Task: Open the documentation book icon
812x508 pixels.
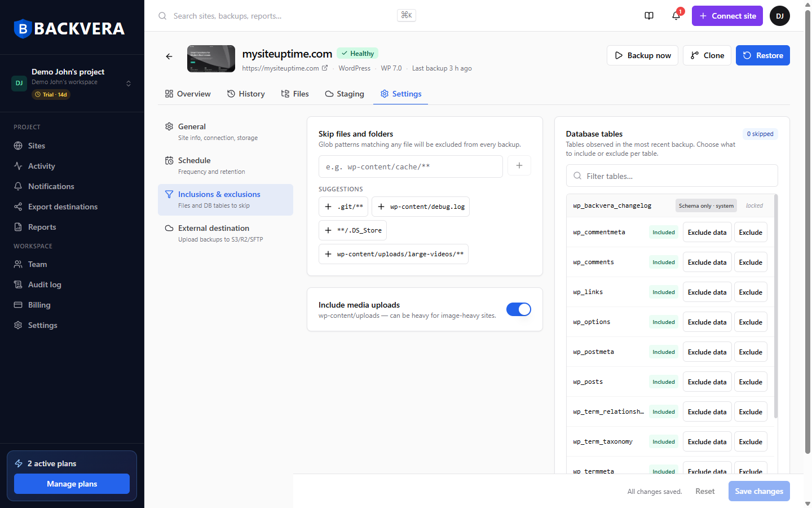Action: (x=649, y=16)
